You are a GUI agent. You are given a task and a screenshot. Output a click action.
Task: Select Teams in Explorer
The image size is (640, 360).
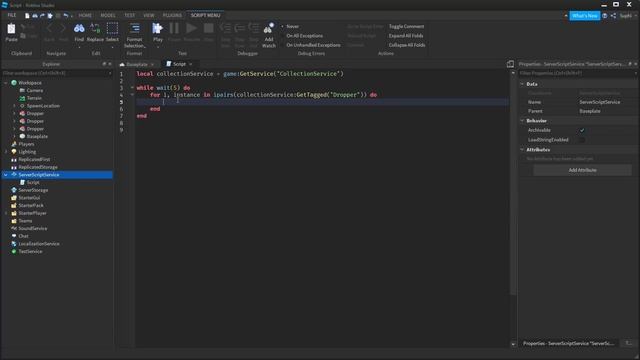pos(25,221)
